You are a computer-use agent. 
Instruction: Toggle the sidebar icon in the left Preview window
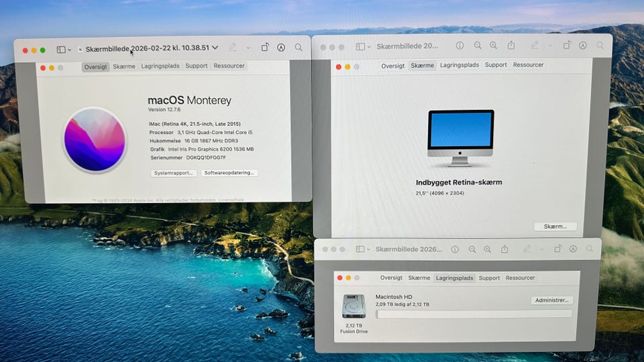61,50
